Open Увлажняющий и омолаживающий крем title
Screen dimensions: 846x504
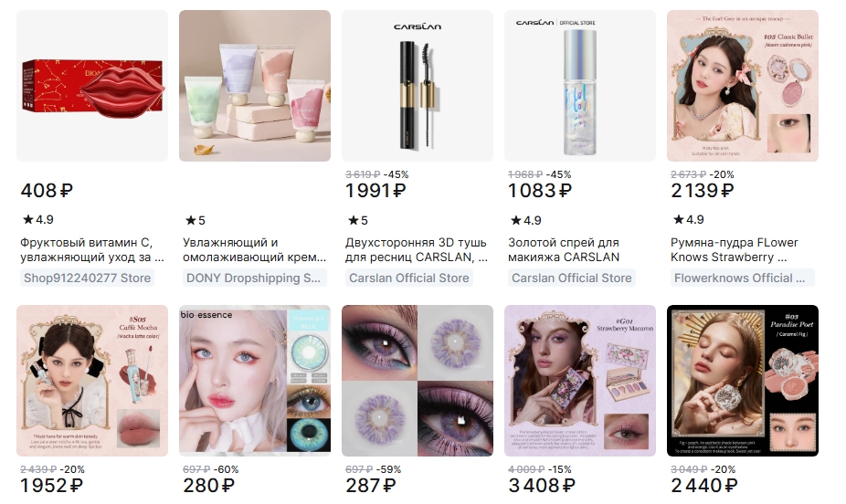(255, 249)
